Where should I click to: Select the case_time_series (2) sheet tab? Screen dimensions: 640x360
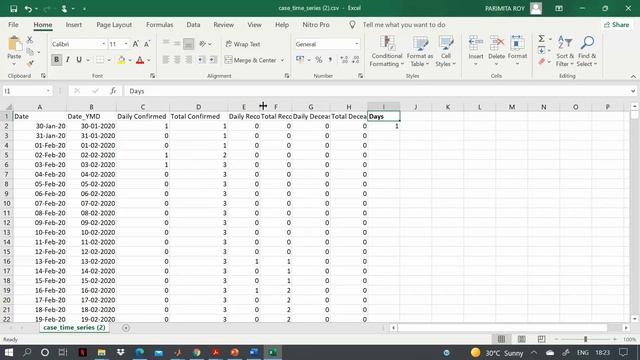tap(74, 327)
